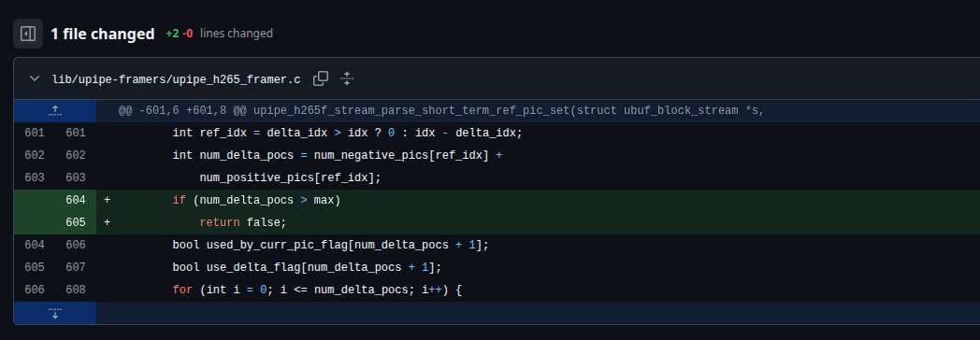980x340 pixels.
Task: Select the 'int num_delta_pocs' code line
Action: click(338, 155)
